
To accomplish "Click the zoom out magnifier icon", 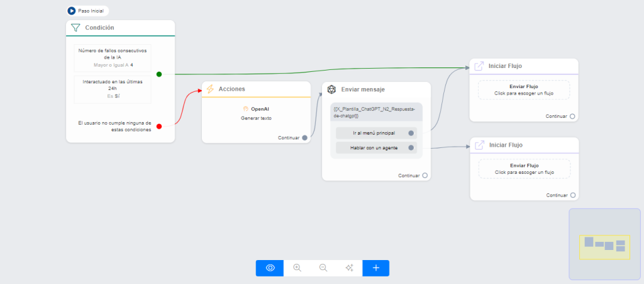I will [323, 268].
